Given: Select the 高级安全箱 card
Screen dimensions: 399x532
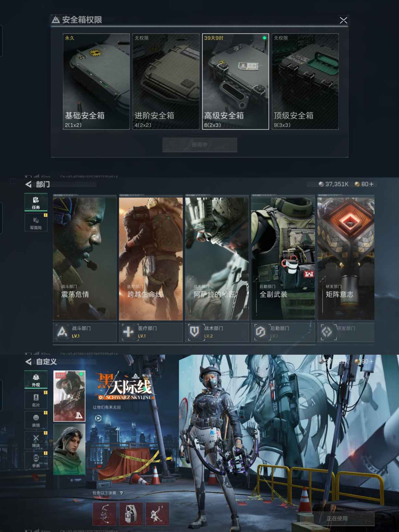Looking at the screenshot, I should [x=235, y=82].
